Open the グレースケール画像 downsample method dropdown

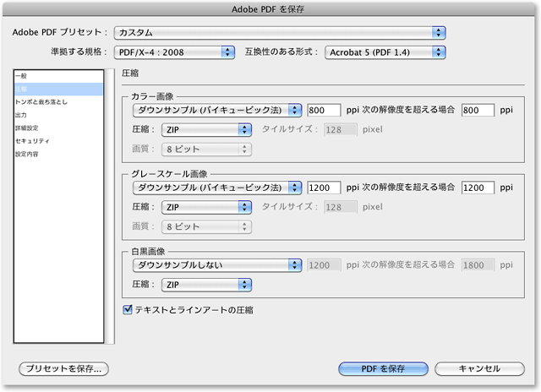(x=216, y=187)
